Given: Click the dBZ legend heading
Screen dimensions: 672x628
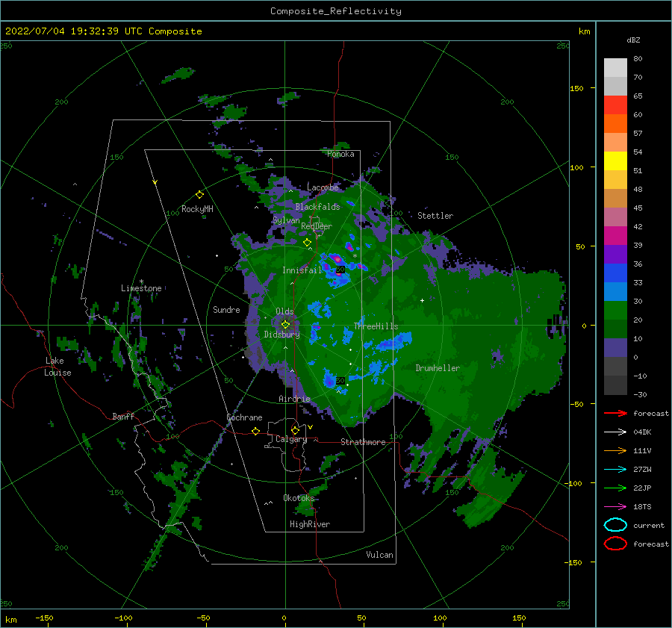Looking at the screenshot, I should point(633,40).
